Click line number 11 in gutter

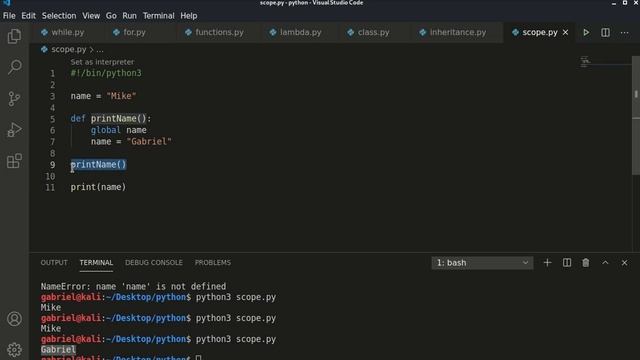tap(50, 187)
